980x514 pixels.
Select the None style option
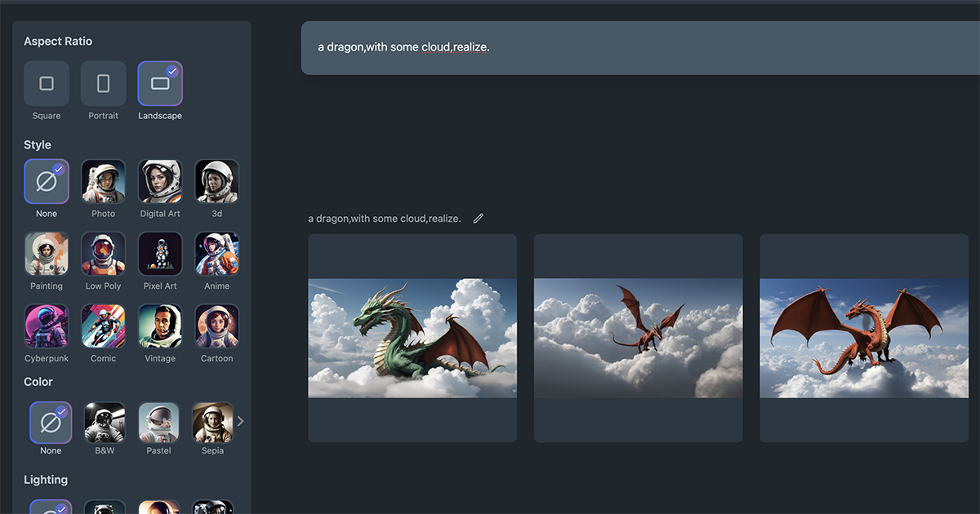[47, 181]
